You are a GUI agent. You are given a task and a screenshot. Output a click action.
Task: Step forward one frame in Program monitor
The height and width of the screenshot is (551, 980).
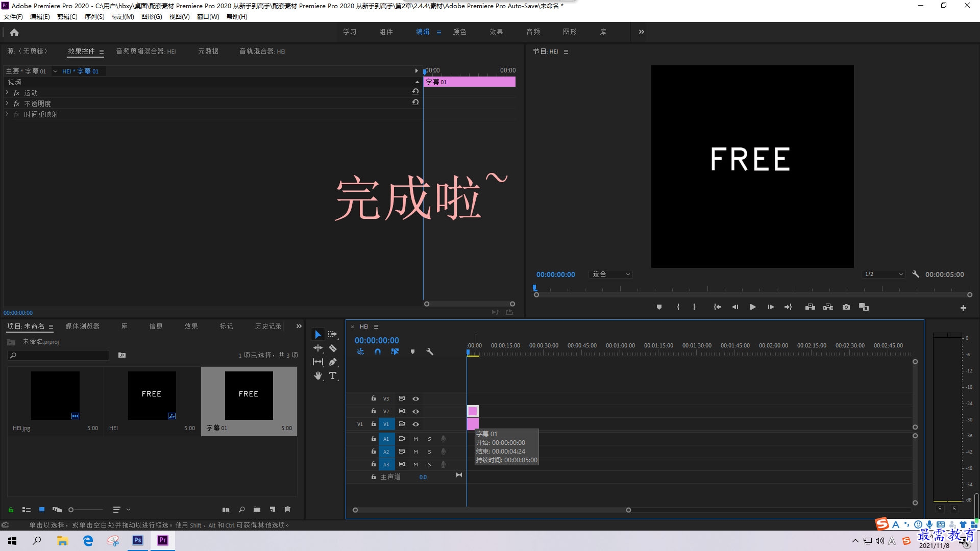pos(771,307)
